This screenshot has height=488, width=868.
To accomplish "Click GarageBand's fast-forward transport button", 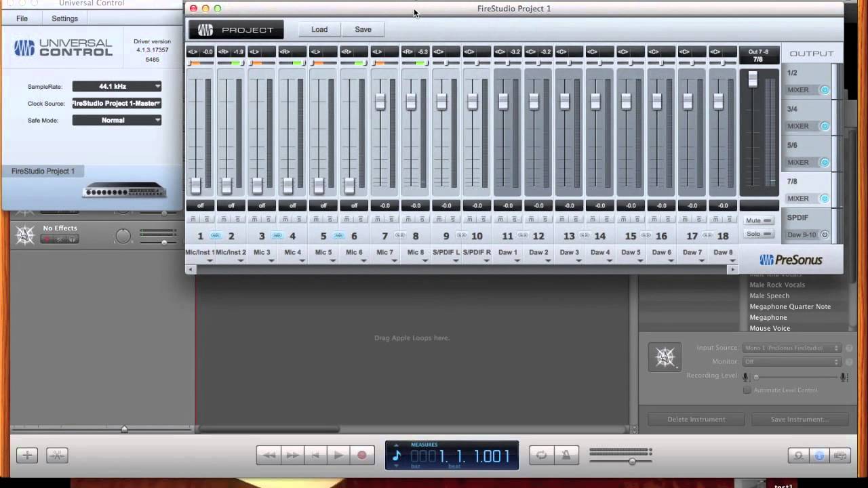I will 292,455.
